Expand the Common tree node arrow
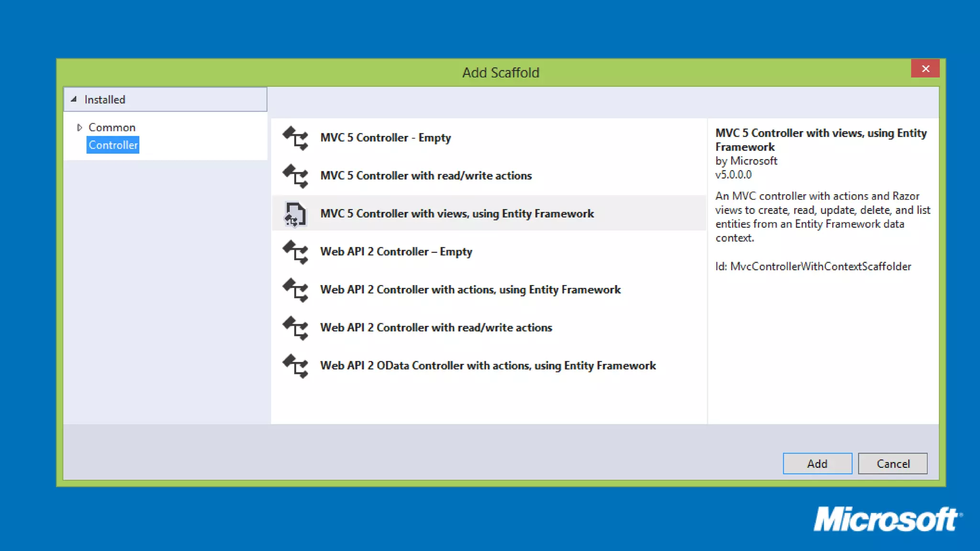Image resolution: width=980 pixels, height=551 pixels. 79,127
